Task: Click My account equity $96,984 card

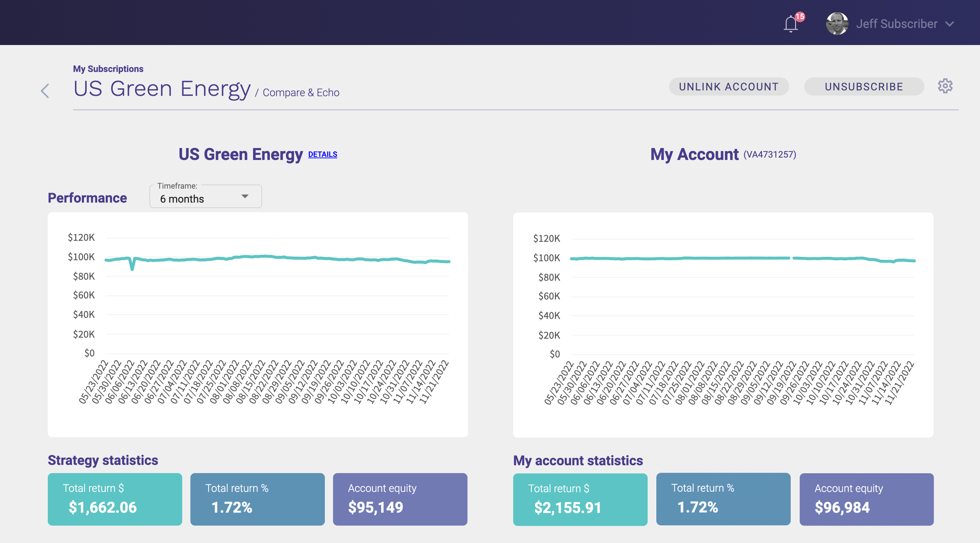Action: pos(866,499)
